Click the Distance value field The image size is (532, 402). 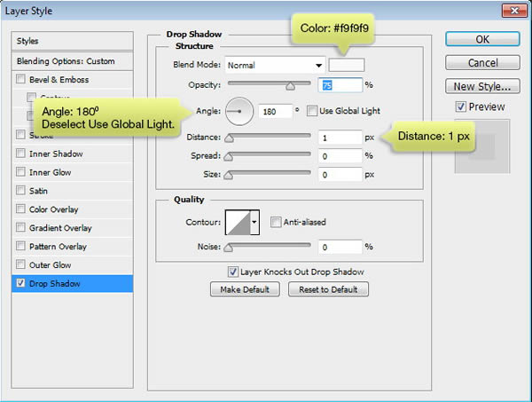point(340,138)
